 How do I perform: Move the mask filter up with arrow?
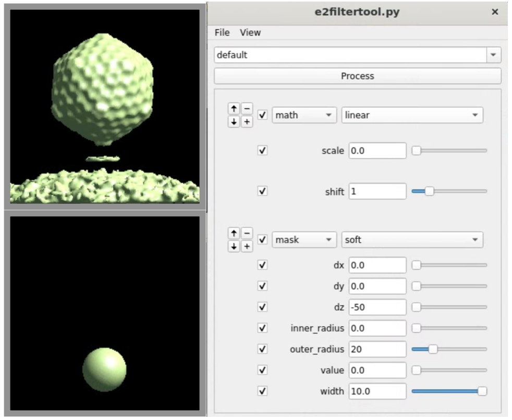pyautogui.click(x=234, y=234)
